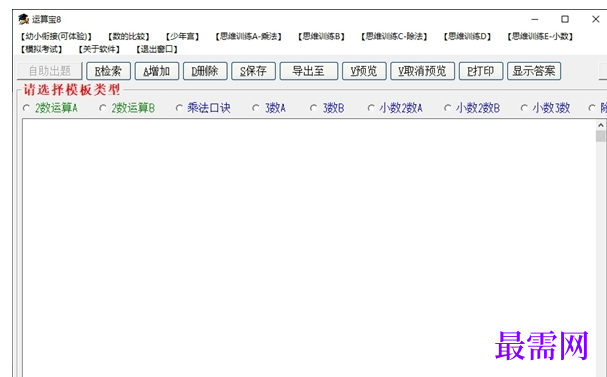Minimize the 运算宝8 window
The height and width of the screenshot is (377, 607).
[535, 19]
